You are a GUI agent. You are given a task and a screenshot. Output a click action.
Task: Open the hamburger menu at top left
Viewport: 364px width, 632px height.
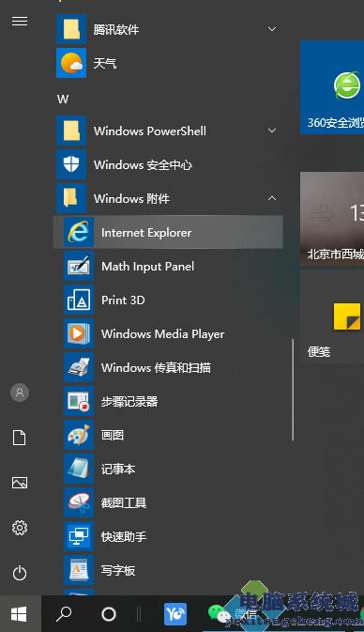click(20, 21)
